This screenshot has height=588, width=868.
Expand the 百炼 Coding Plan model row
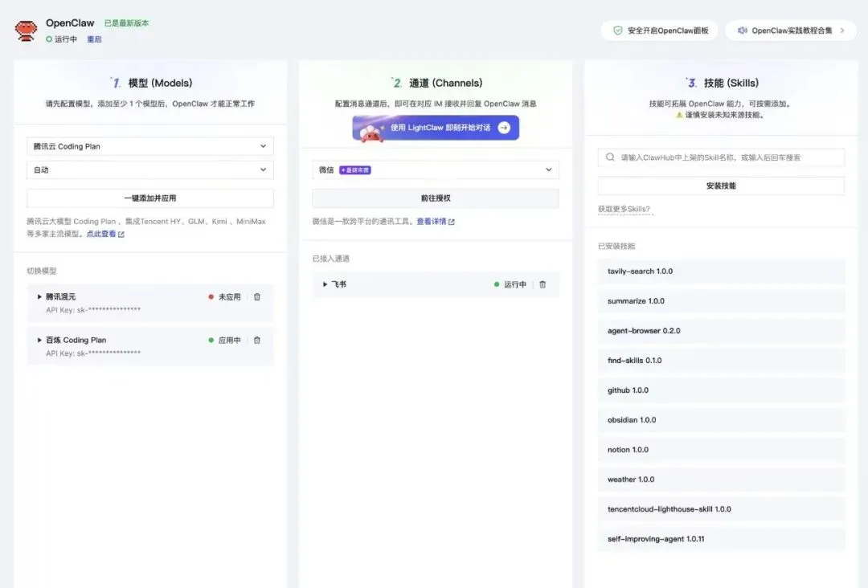coord(39,340)
